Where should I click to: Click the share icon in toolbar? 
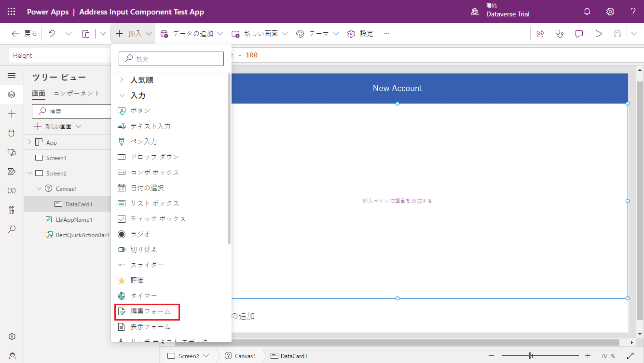(x=540, y=34)
